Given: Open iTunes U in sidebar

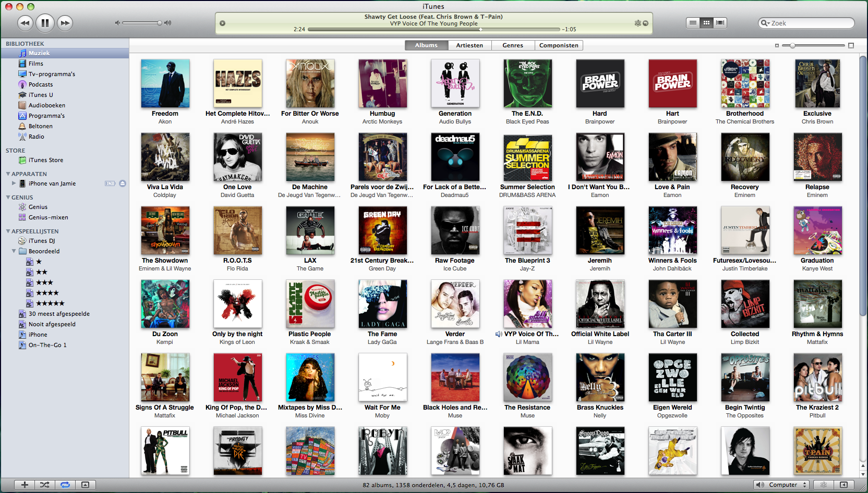Looking at the screenshot, I should [x=65, y=95].
